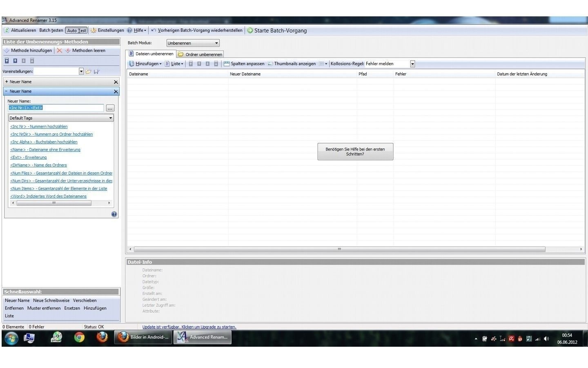Click the delete method red X icon

point(59,51)
